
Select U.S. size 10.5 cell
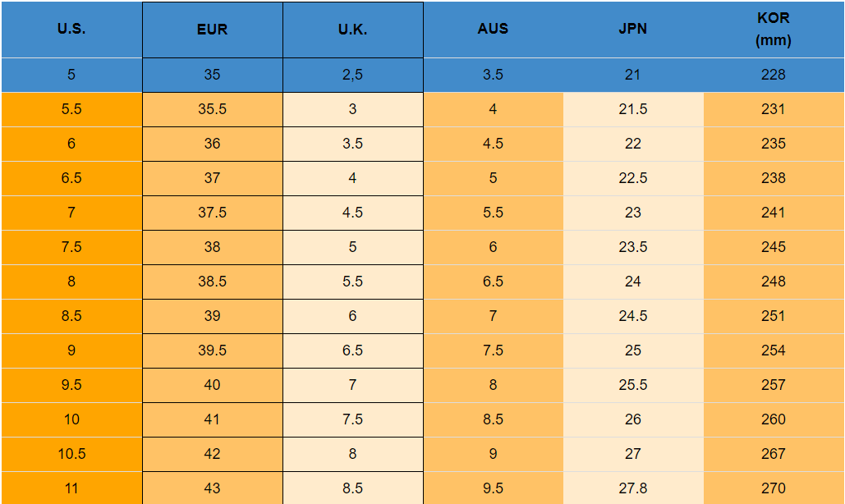coord(71,454)
